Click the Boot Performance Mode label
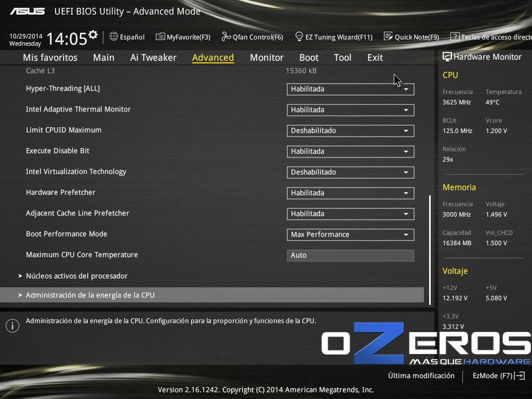The height and width of the screenshot is (399, 532). [x=66, y=234]
